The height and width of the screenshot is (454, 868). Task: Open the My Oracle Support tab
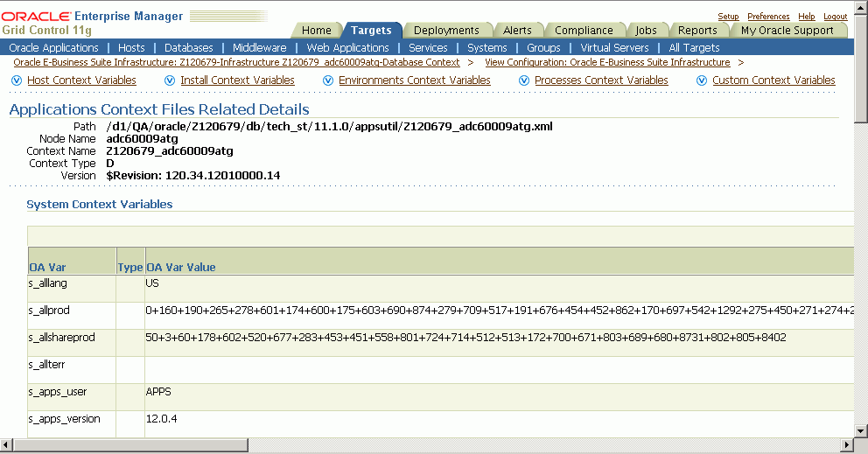pyautogui.click(x=787, y=31)
